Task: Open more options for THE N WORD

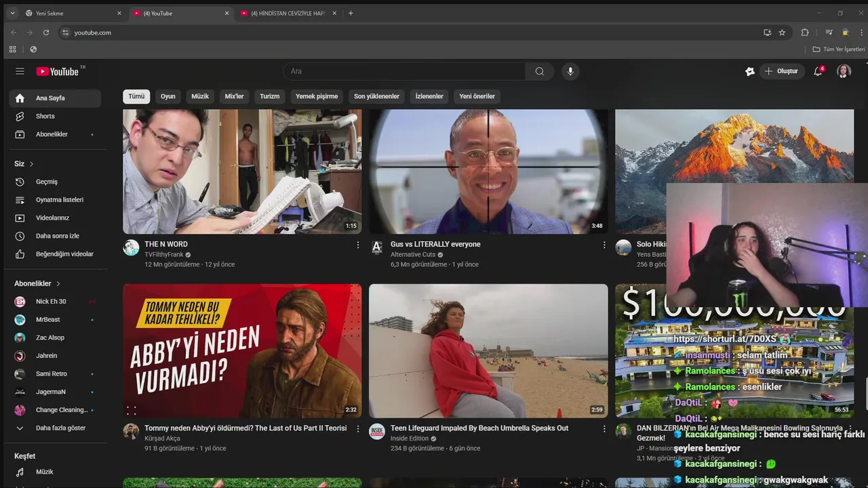Action: [358, 245]
